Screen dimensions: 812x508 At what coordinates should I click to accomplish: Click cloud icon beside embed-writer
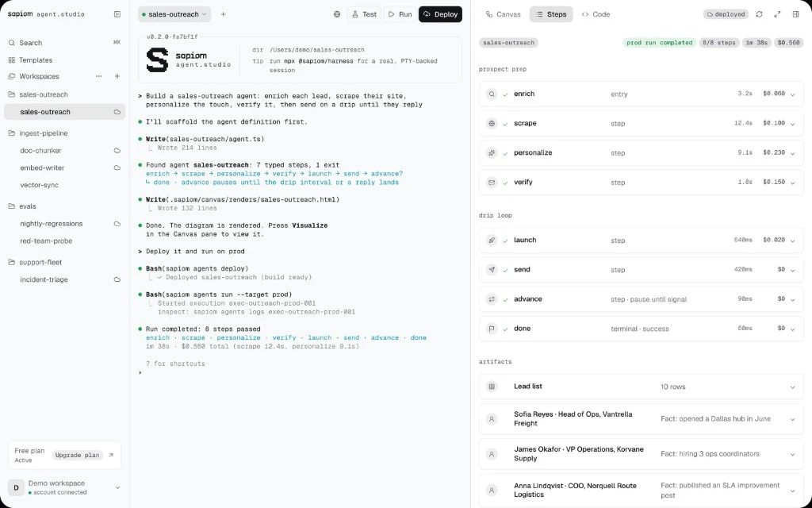[117, 168]
